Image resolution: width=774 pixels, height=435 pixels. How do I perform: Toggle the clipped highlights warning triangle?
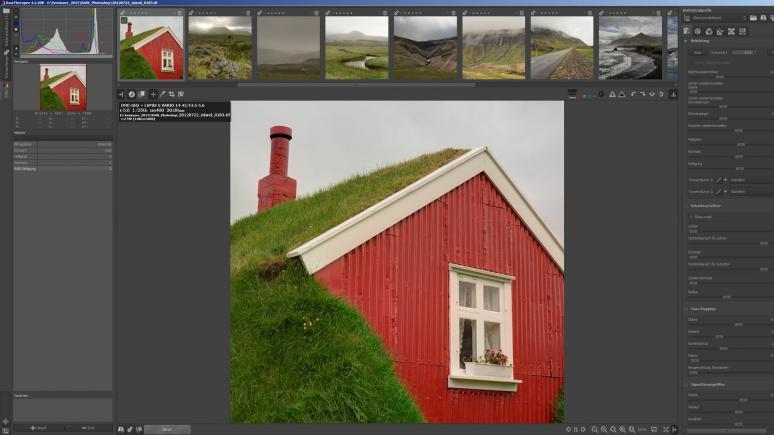pos(622,94)
